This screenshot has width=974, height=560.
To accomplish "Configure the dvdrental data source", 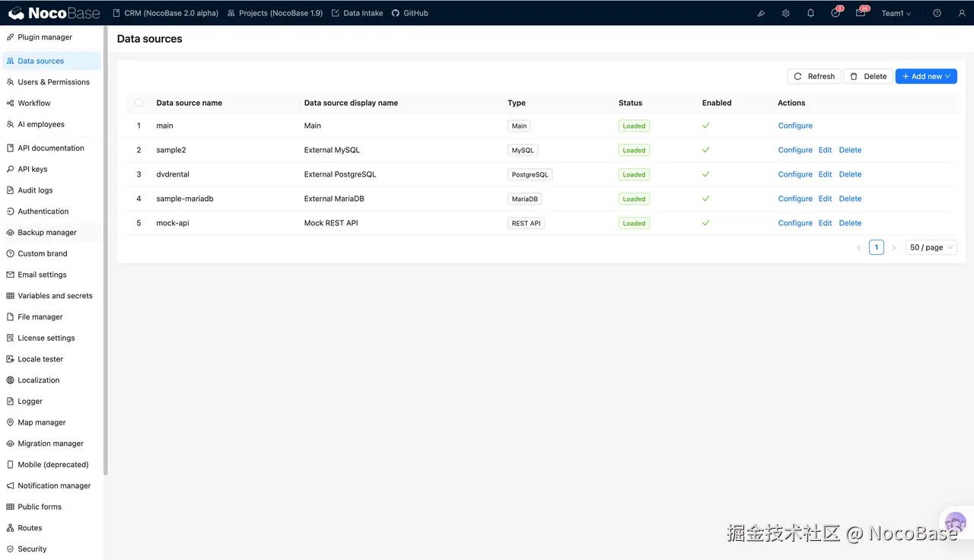I will [795, 174].
